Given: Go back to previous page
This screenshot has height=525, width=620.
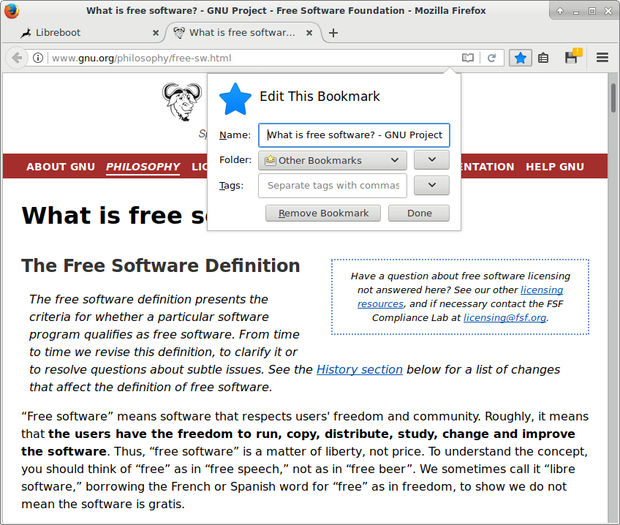Looking at the screenshot, I should (16, 58).
